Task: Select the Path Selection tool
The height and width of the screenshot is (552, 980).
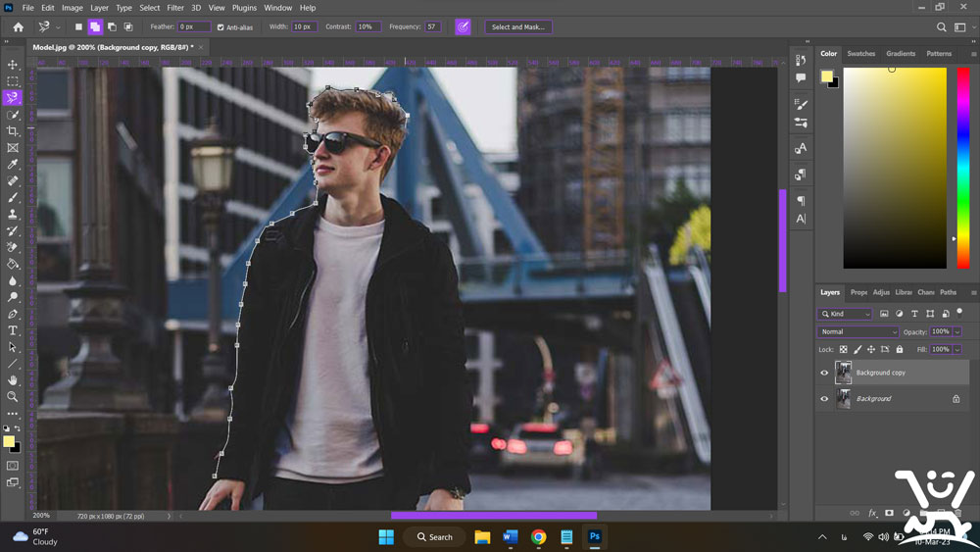Action: tap(13, 347)
